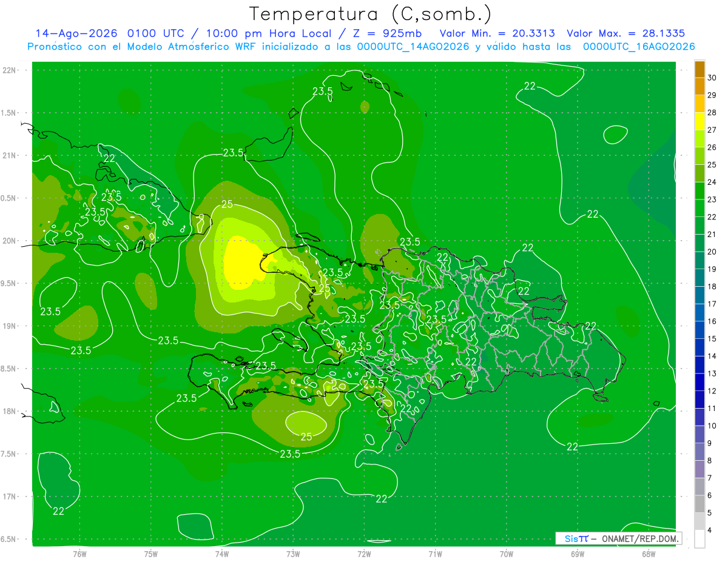The height and width of the screenshot is (562, 728).
Task: Pick the dark orange swatch above the 30 label
Action: [x=699, y=69]
